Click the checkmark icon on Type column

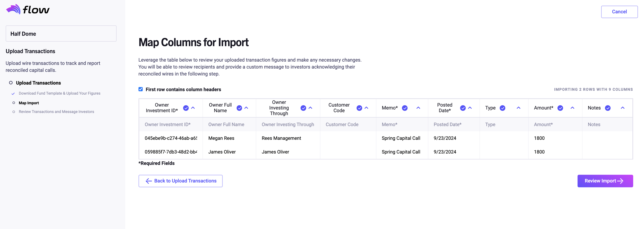click(x=503, y=108)
